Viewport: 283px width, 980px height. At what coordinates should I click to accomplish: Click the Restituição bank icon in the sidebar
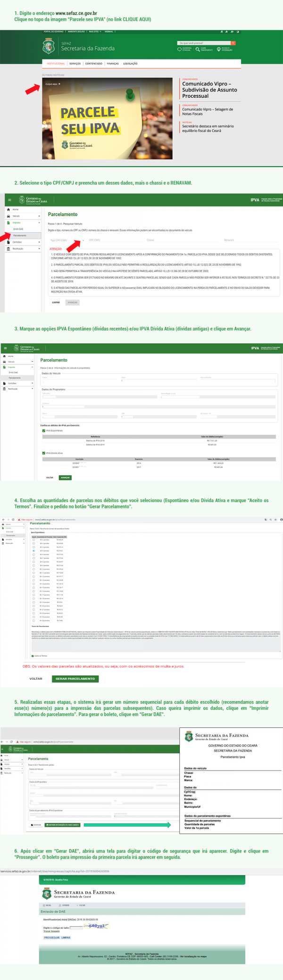[8, 249]
